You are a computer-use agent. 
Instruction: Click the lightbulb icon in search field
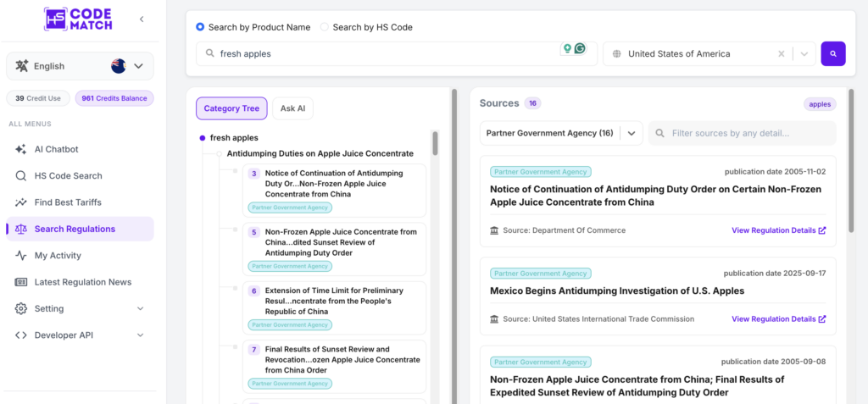click(x=567, y=49)
